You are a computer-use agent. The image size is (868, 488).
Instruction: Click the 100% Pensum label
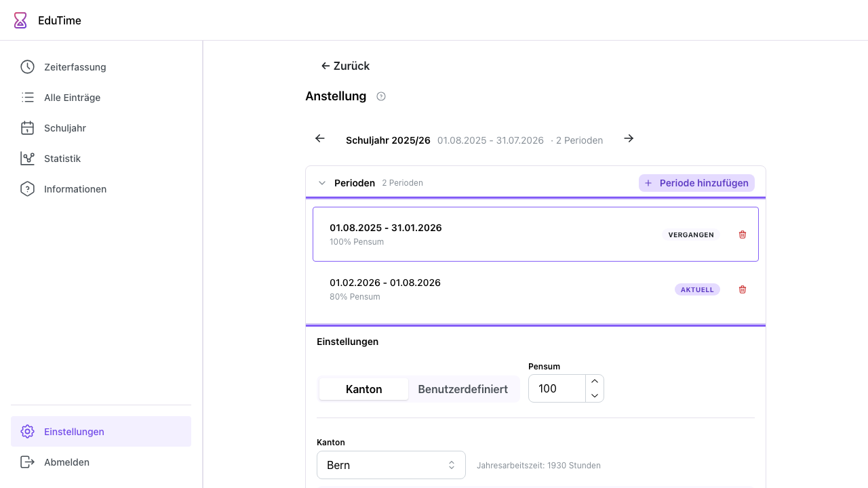(357, 242)
